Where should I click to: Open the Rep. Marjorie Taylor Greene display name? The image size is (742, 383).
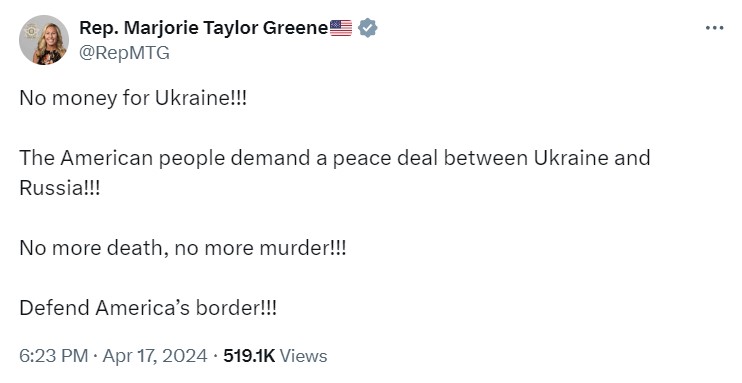click(x=203, y=28)
